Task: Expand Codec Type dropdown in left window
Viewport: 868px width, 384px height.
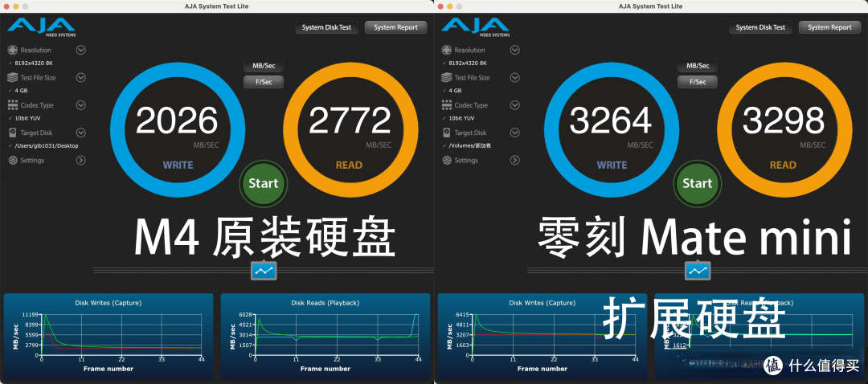Action: tap(81, 105)
